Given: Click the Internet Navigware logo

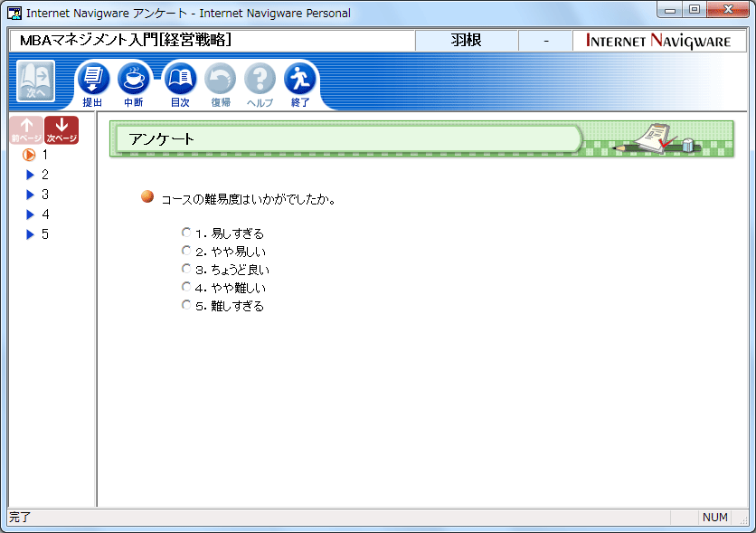Looking at the screenshot, I should point(658,41).
